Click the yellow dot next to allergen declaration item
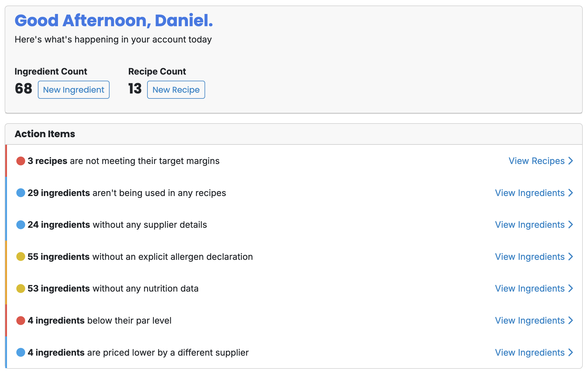 [x=21, y=257]
